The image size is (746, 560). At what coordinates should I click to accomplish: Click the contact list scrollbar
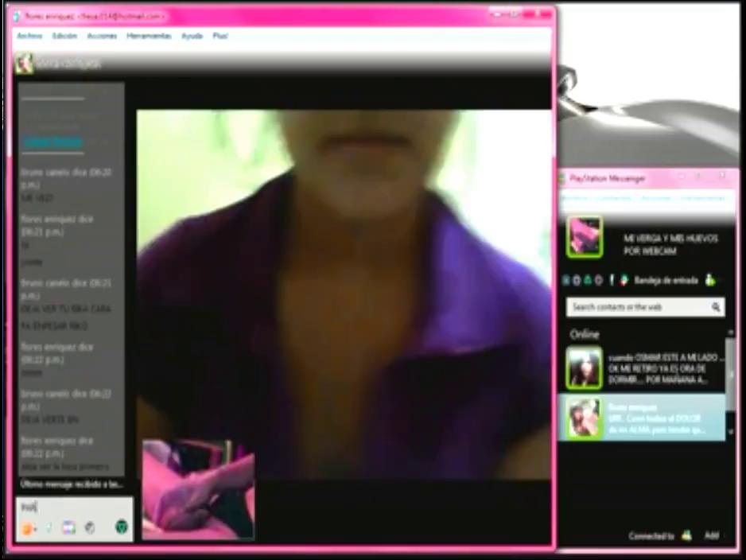731,382
